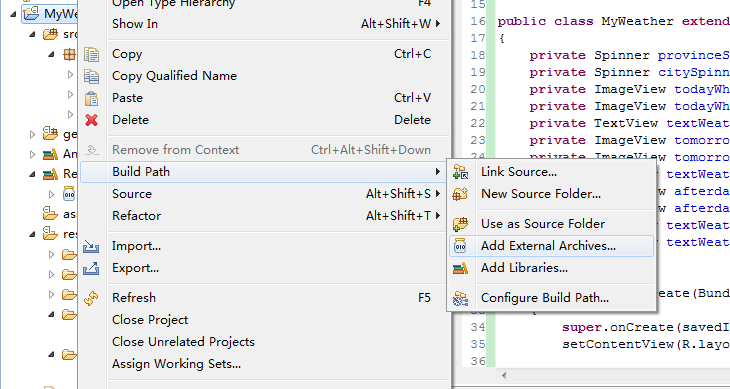Click the Link Source icon

click(x=460, y=172)
